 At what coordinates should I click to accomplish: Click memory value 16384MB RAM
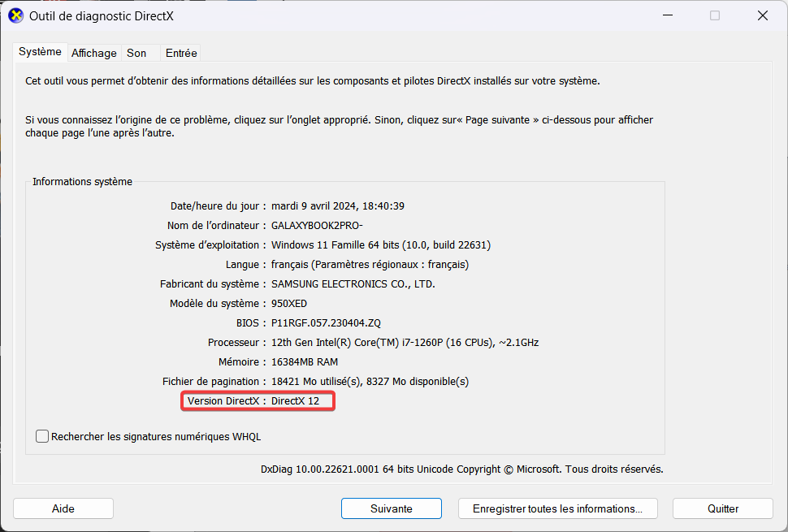click(305, 362)
